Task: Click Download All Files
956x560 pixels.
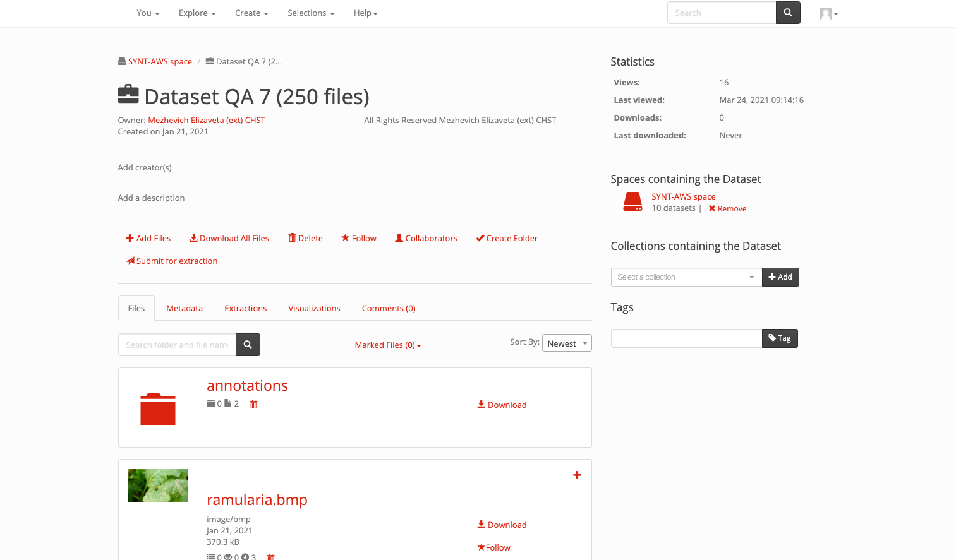Action: (x=234, y=238)
